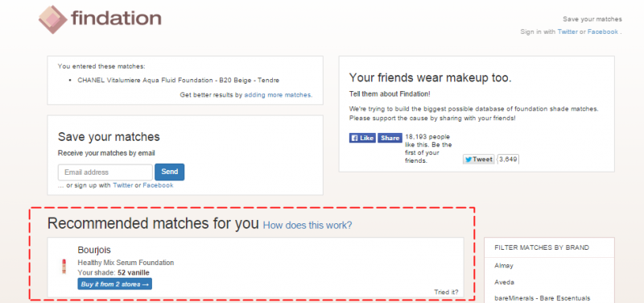Screen dimensions: 644x303
Task: Click the Tweet button
Action: click(478, 160)
